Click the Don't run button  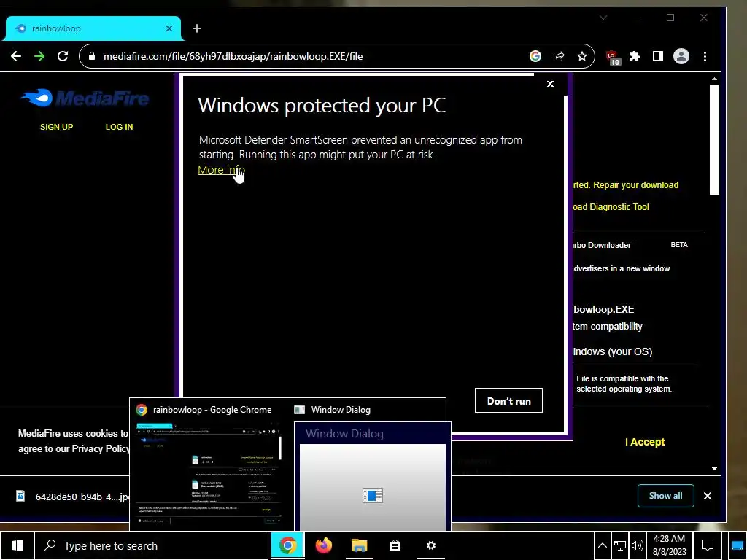(508, 401)
